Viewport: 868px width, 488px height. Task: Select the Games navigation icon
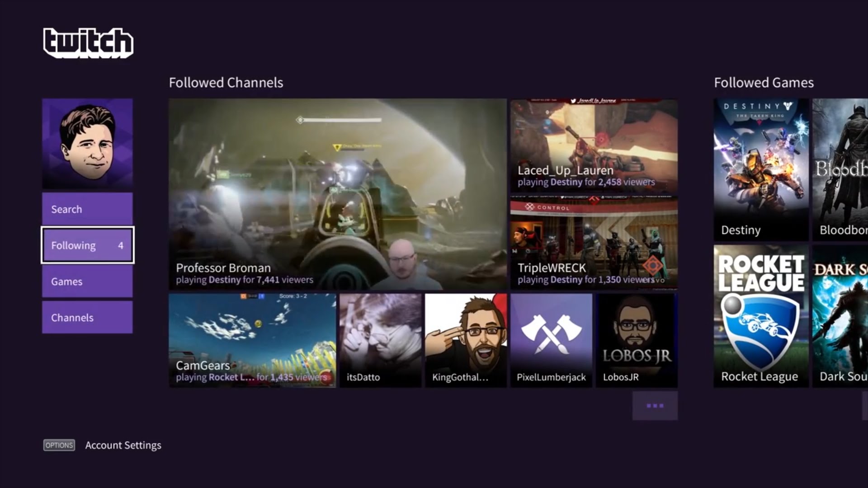(x=87, y=281)
